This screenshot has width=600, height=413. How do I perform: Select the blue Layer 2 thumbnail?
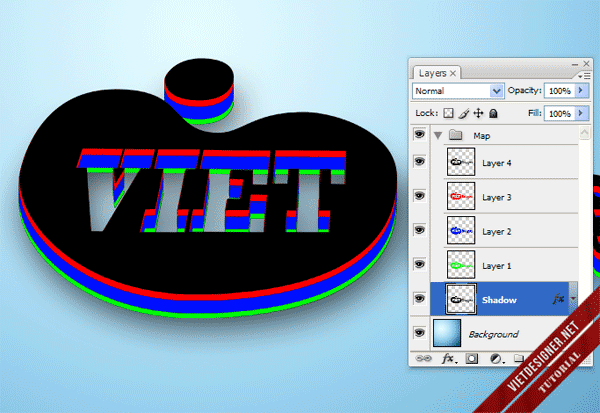(461, 230)
